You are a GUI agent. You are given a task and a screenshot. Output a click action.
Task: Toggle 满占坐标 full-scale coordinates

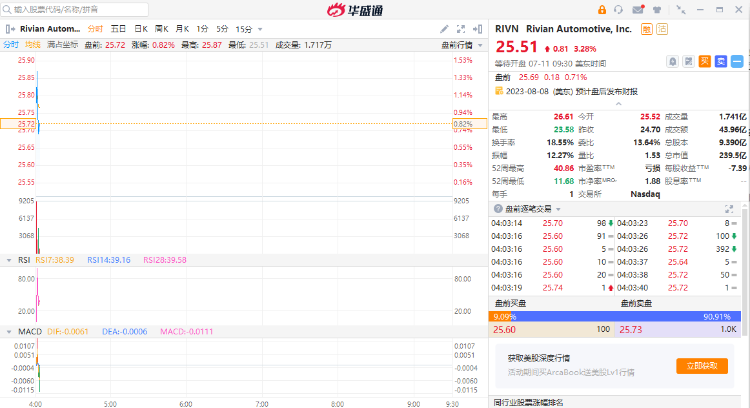click(62, 45)
